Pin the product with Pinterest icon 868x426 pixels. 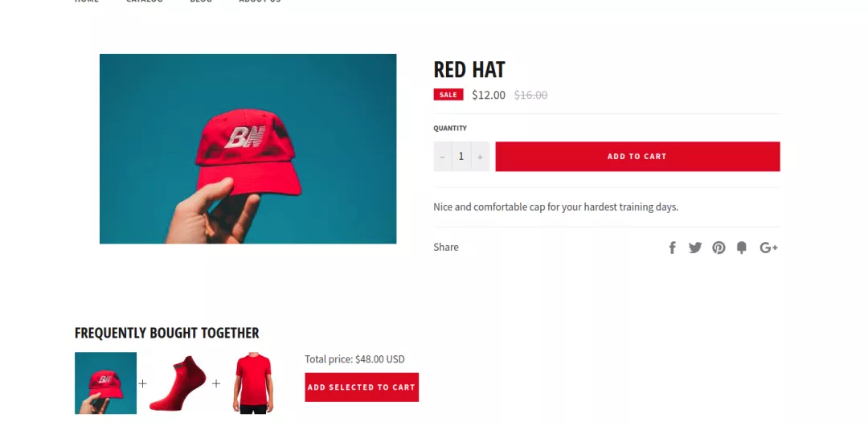(719, 248)
